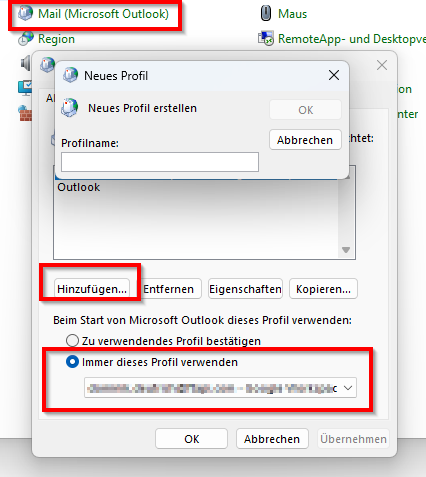Click the RemoteApp- und Desktopverbindungen icon
This screenshot has height=477, width=426.
(266, 39)
